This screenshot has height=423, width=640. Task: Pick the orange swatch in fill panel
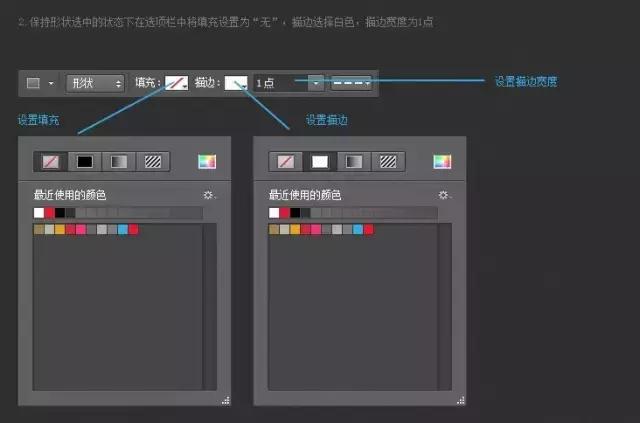click(60, 229)
